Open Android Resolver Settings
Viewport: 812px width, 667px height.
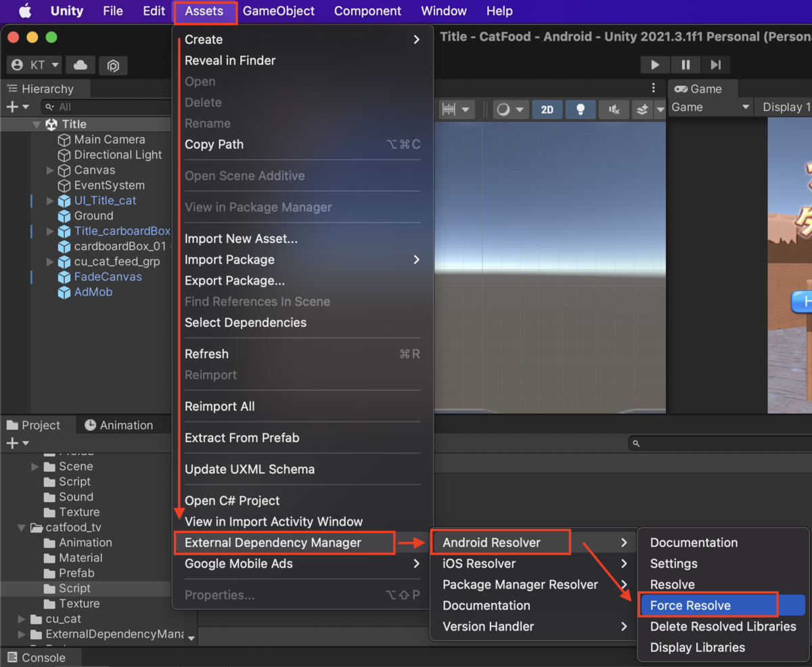[x=722, y=563]
